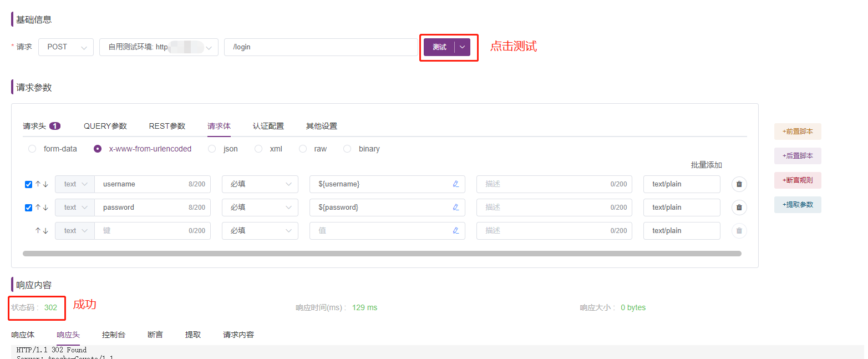
Task: Delete the username parameter row
Action: (739, 184)
